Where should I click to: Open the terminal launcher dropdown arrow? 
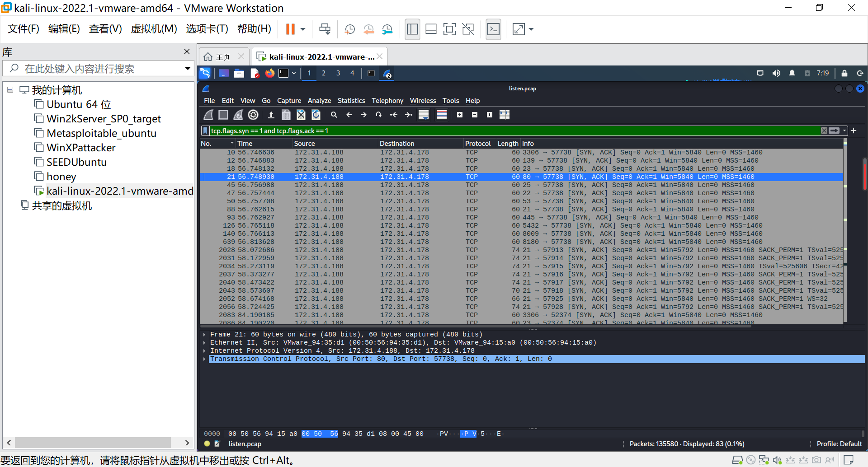click(x=294, y=73)
